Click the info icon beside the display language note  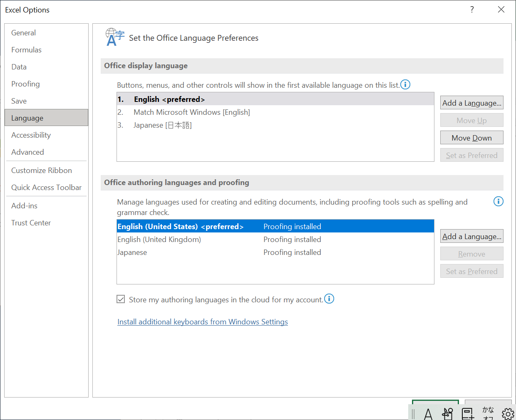[405, 84]
